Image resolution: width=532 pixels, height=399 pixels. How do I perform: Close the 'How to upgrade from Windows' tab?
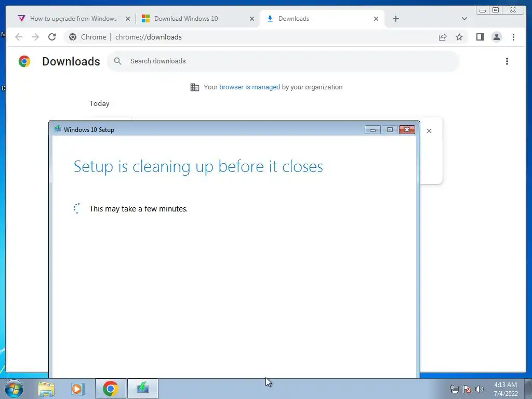[128, 19]
